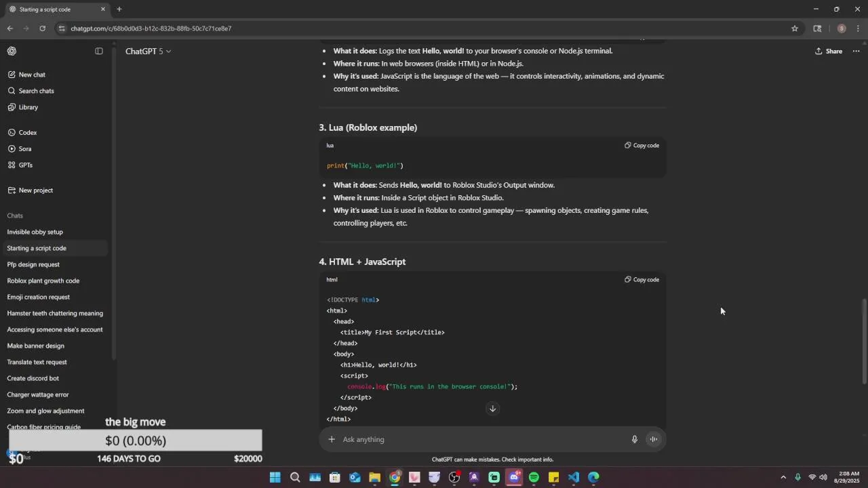
Task: Open the ChatGPT 5 model dropdown
Action: 148,52
